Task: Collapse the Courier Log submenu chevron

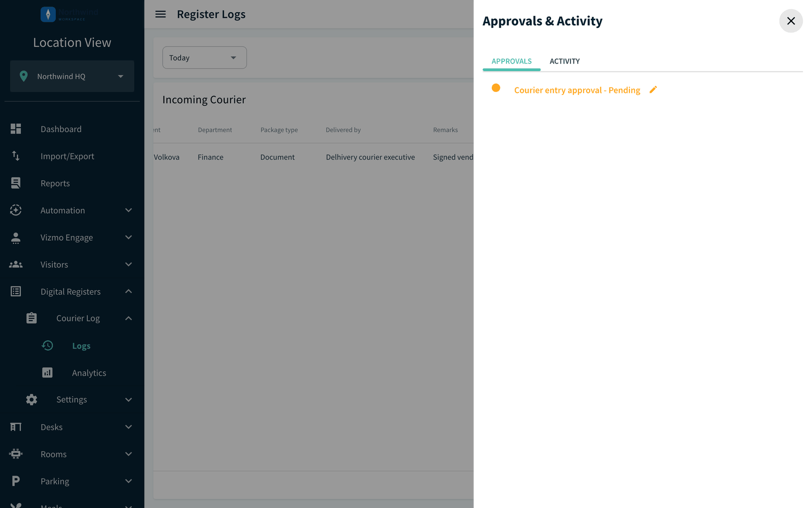Action: [128, 318]
